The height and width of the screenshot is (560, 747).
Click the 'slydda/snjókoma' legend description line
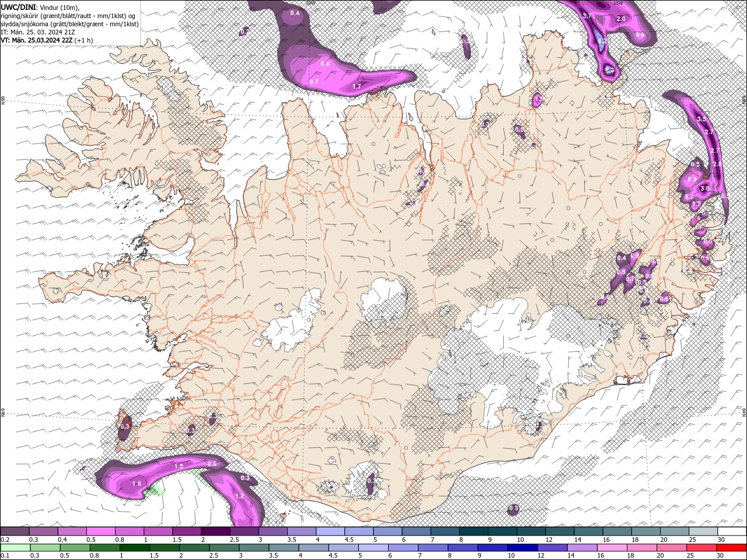tap(69, 24)
